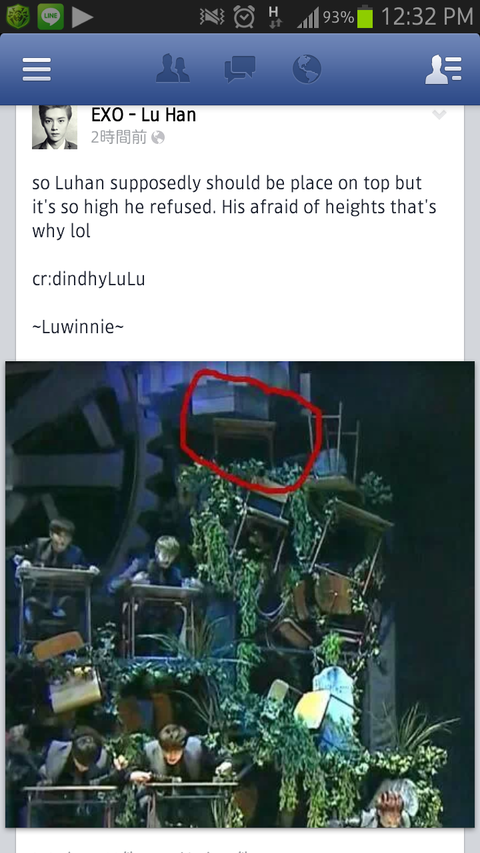
Task: Open the friend requests icon
Action: 173,69
